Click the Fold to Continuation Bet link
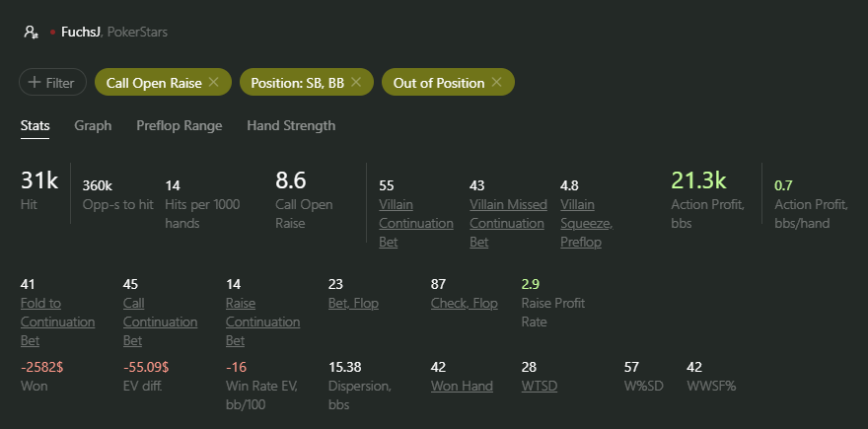Screen dimensions: 868x429 (x=57, y=322)
